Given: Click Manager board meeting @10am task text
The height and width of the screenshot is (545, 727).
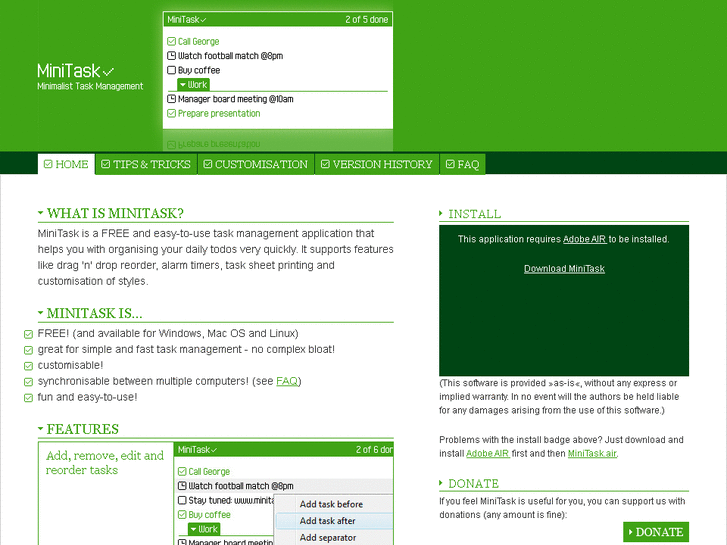Looking at the screenshot, I should point(236,99).
